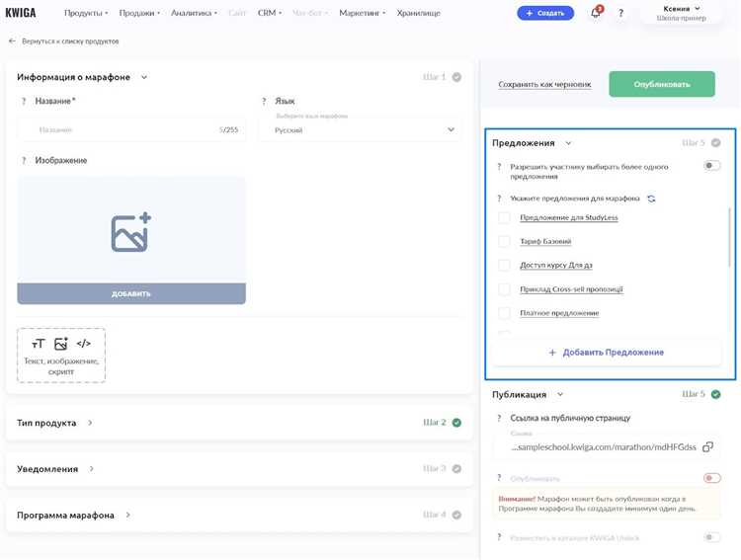Open the Аналитика menu
Viewport: 741px width, 560px height.
point(194,13)
